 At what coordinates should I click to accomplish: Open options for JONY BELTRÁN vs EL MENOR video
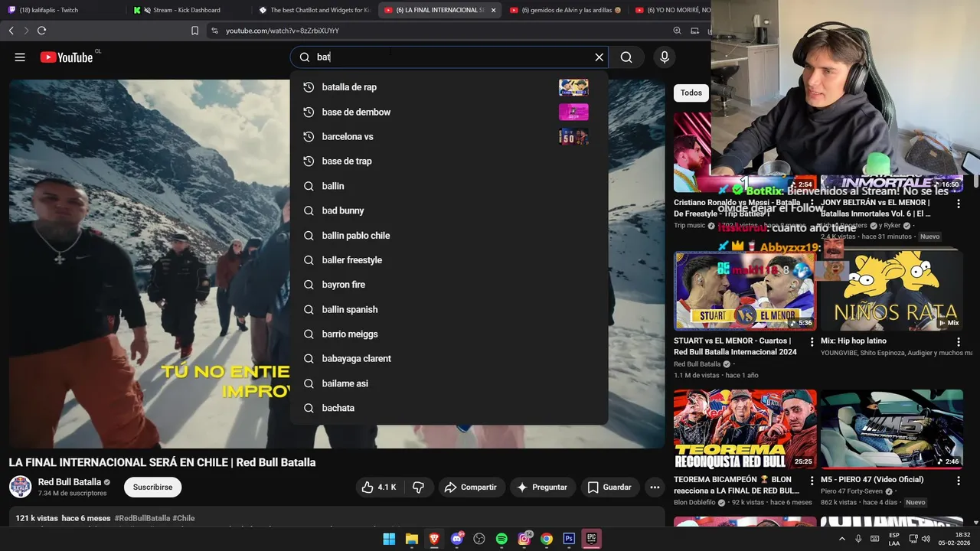pyautogui.click(x=958, y=203)
